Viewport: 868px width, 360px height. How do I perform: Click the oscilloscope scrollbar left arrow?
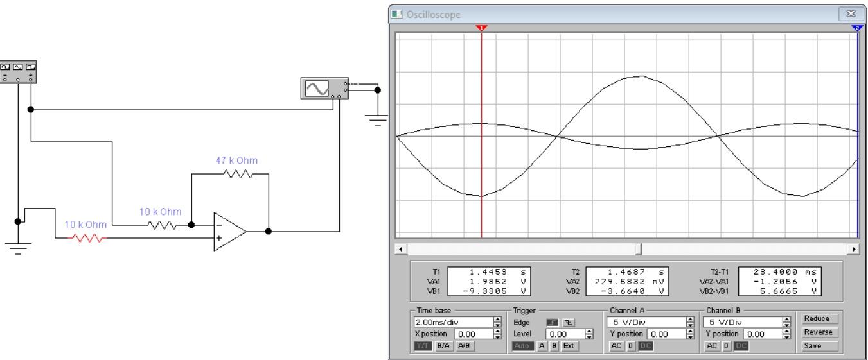(x=402, y=248)
